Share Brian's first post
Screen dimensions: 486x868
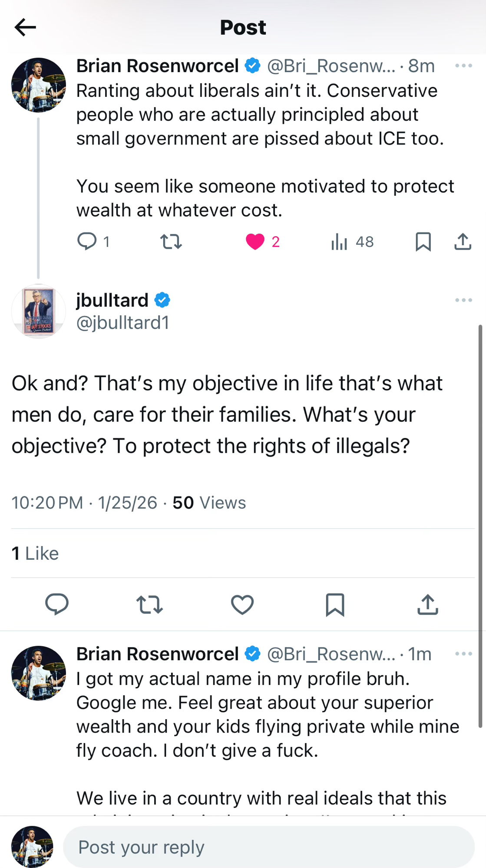pos(463,242)
